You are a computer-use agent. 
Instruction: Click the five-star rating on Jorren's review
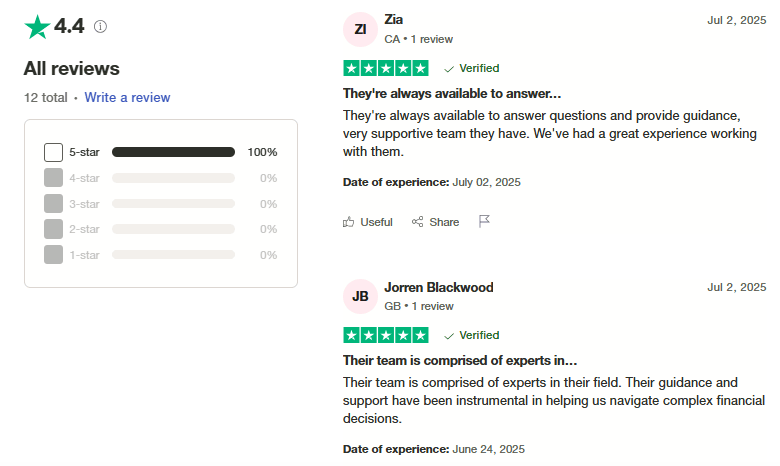tap(385, 336)
